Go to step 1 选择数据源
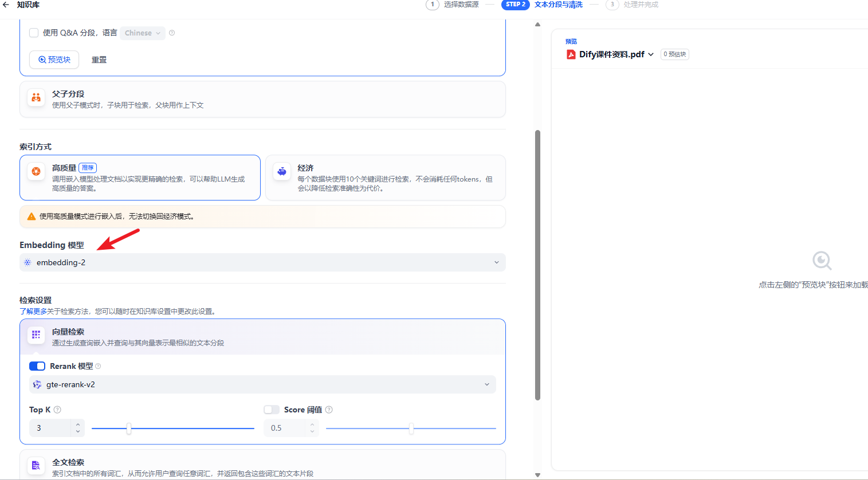This screenshot has width=868, height=480. coord(452,5)
